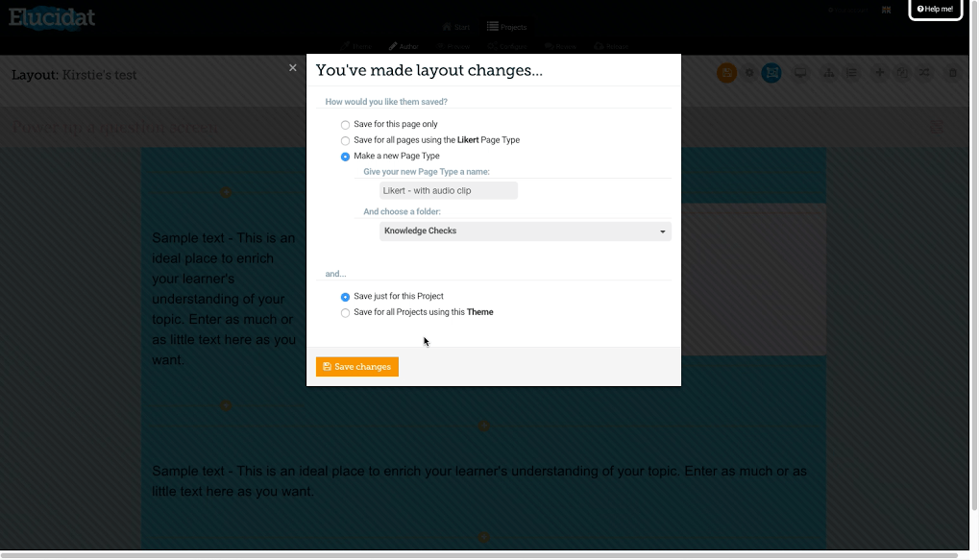Switch to the Configure tab
Image resolution: width=979 pixels, height=560 pixels.
tap(507, 46)
